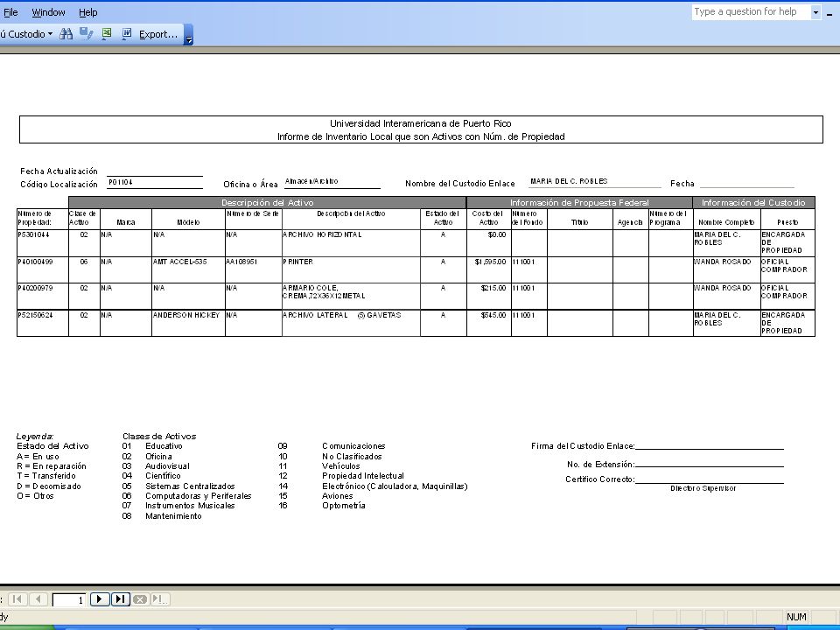This screenshot has width=840, height=630.
Task: Expand the toolbar options arrow
Action: pos(189,35)
